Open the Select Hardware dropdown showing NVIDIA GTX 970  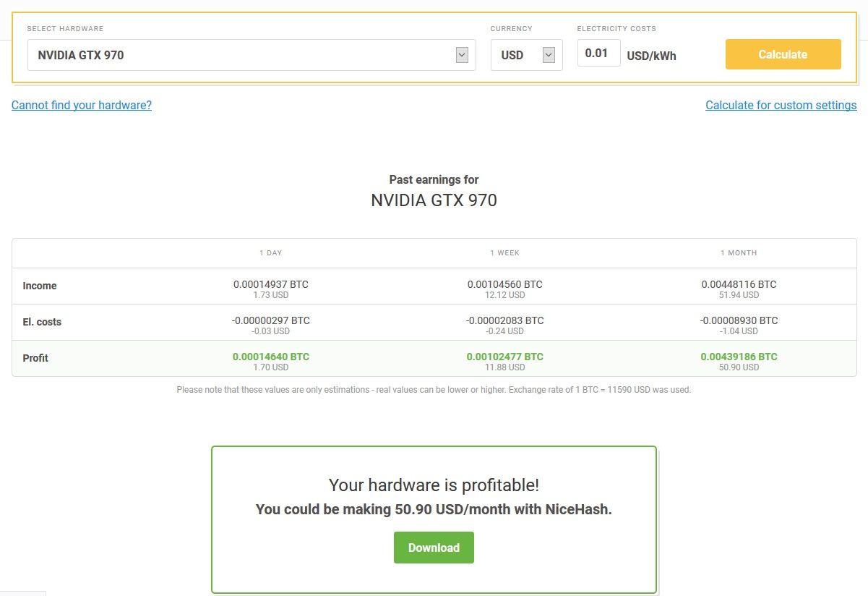click(x=252, y=55)
